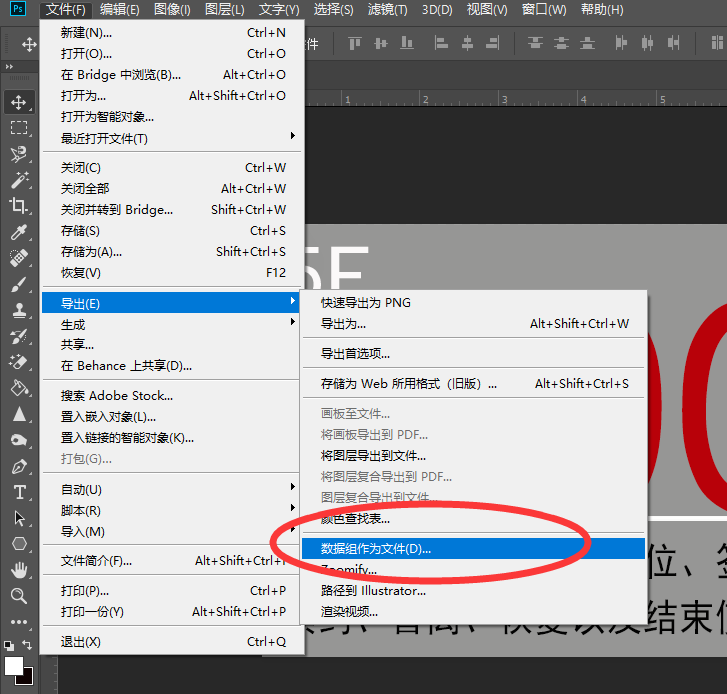Swap foreground and background colors
Viewport: 727px width, 694px height.
(28, 645)
